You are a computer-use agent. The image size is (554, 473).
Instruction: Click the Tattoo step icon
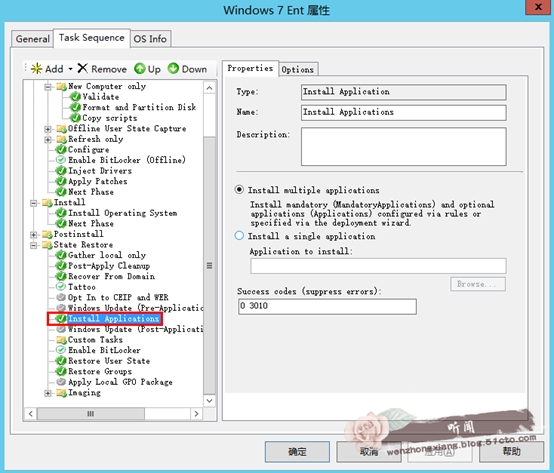(61, 286)
